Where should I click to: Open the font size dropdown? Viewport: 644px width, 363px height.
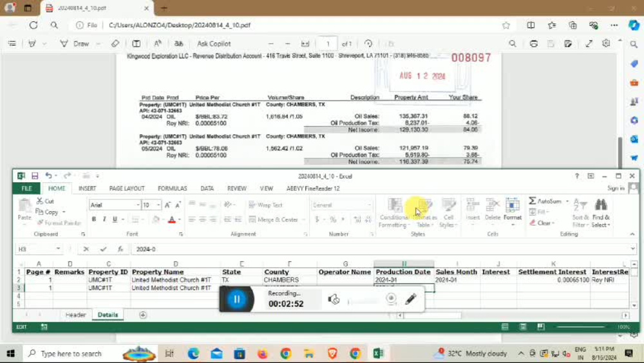pyautogui.click(x=158, y=205)
